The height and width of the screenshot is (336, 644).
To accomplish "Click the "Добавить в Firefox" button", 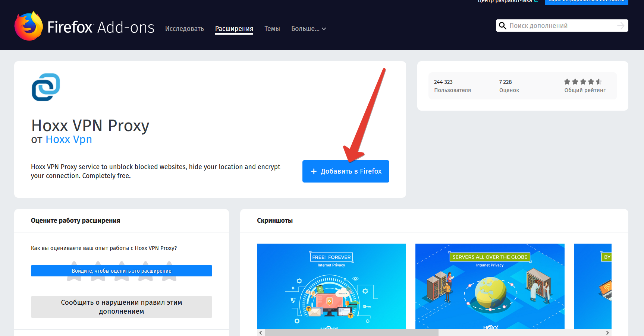I will point(346,171).
